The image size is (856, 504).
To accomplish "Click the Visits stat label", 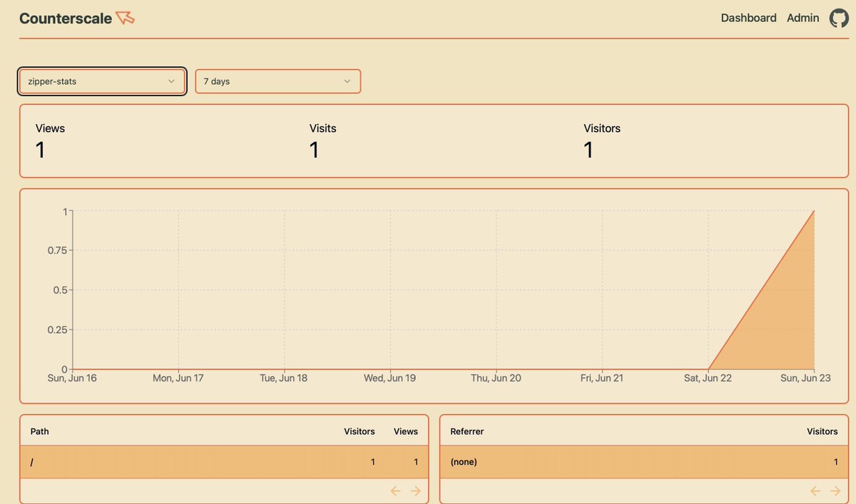I will coord(323,128).
